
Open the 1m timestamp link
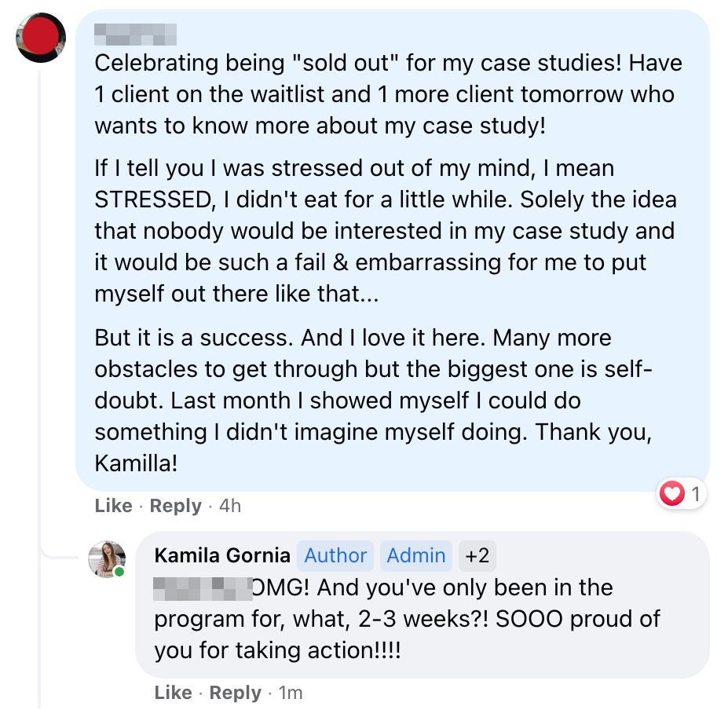click(x=291, y=693)
